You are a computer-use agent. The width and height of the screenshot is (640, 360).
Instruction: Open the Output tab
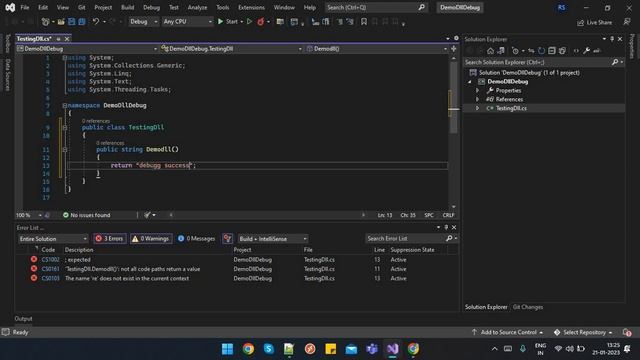[23, 319]
